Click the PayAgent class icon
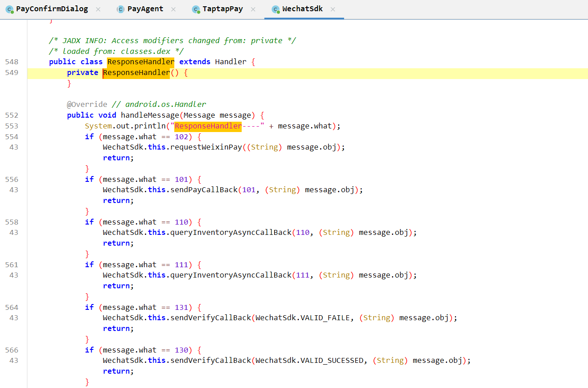The image size is (588, 388). (120, 9)
